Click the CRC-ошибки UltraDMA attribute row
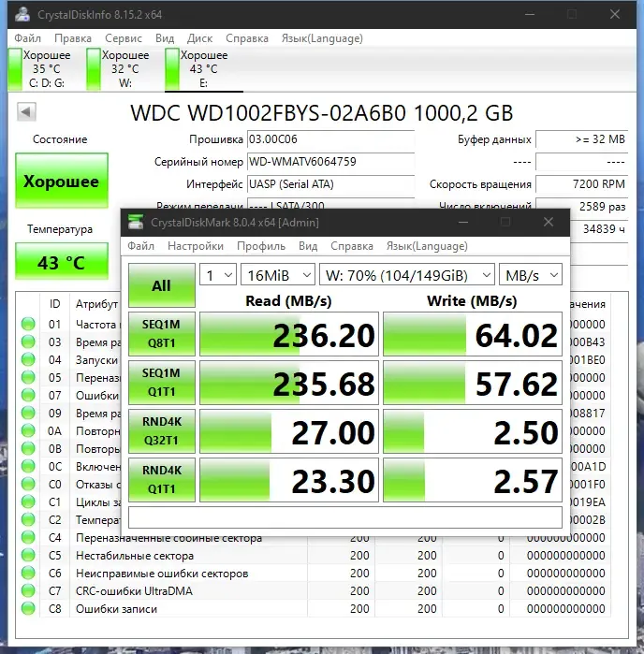The image size is (644, 654). (314, 590)
